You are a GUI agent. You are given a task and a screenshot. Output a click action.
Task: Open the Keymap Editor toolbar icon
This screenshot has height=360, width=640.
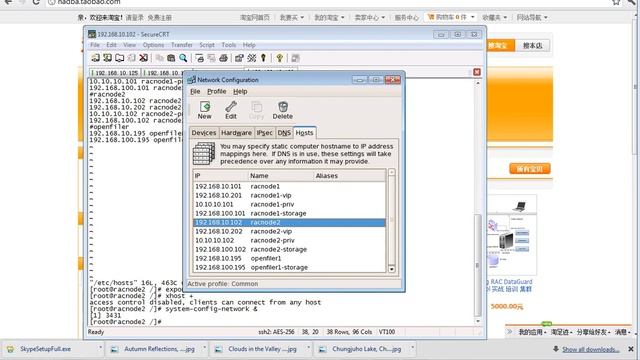251,58
